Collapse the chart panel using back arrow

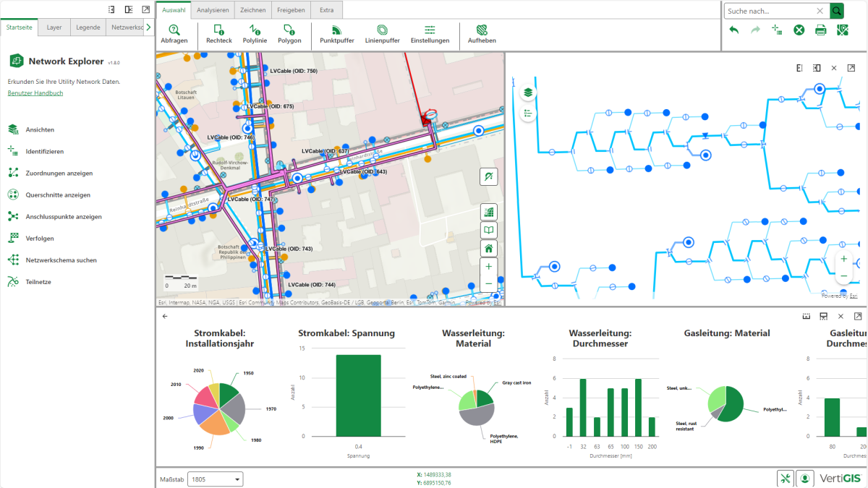[x=165, y=317]
